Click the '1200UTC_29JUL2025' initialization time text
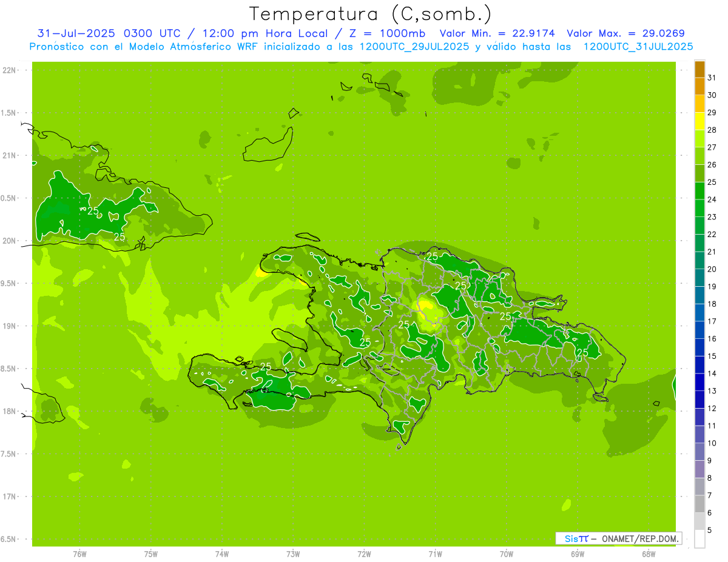Image resolution: width=728 pixels, height=562 pixels. [414, 47]
